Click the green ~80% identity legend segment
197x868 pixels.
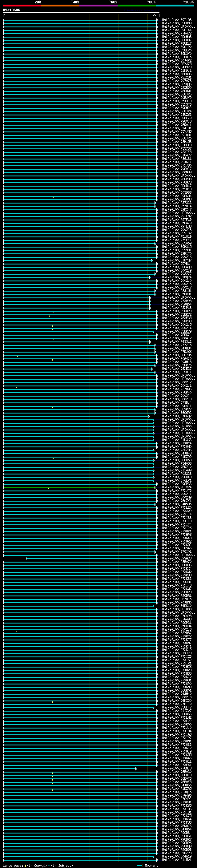coord(136,6)
